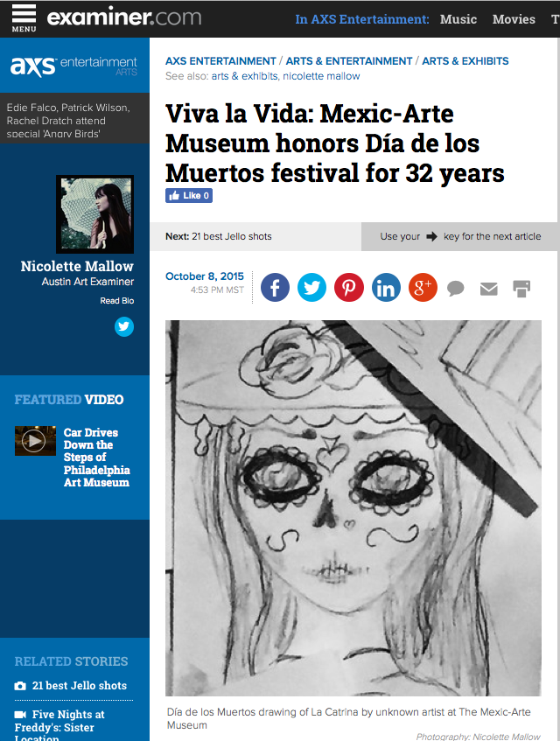Open the hamburger MENU icon
The width and height of the screenshot is (560, 741).
pyautogui.click(x=24, y=18)
